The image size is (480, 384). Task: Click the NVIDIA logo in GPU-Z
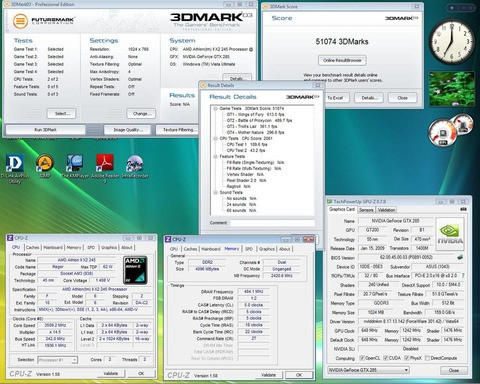[x=450, y=234]
